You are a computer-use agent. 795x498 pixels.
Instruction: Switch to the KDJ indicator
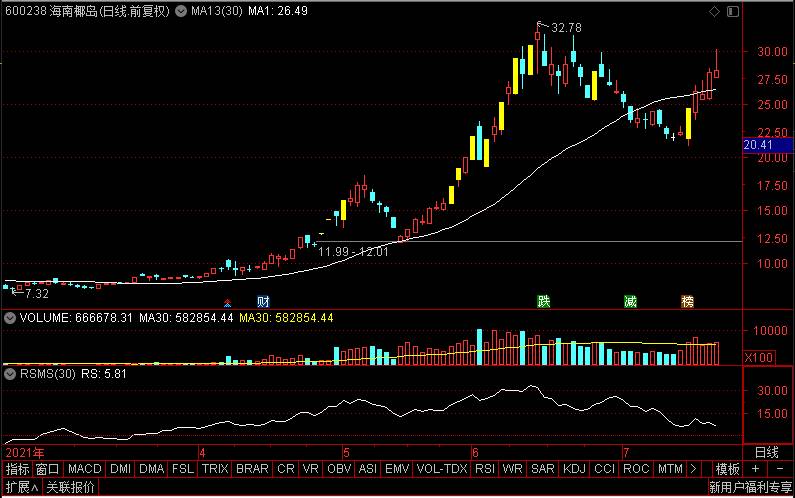point(574,469)
